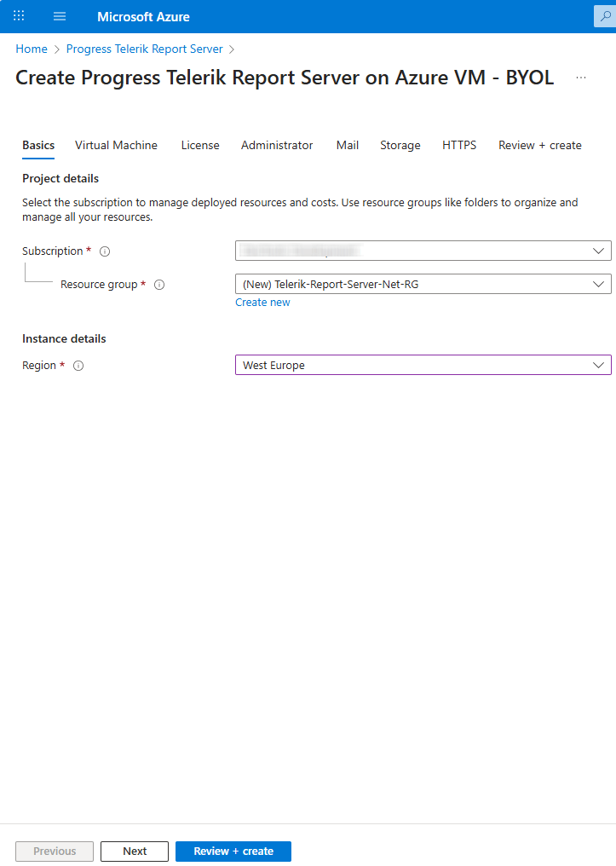Open the Azure app launcher grid icon
This screenshot has height=866, width=616.
coord(19,16)
